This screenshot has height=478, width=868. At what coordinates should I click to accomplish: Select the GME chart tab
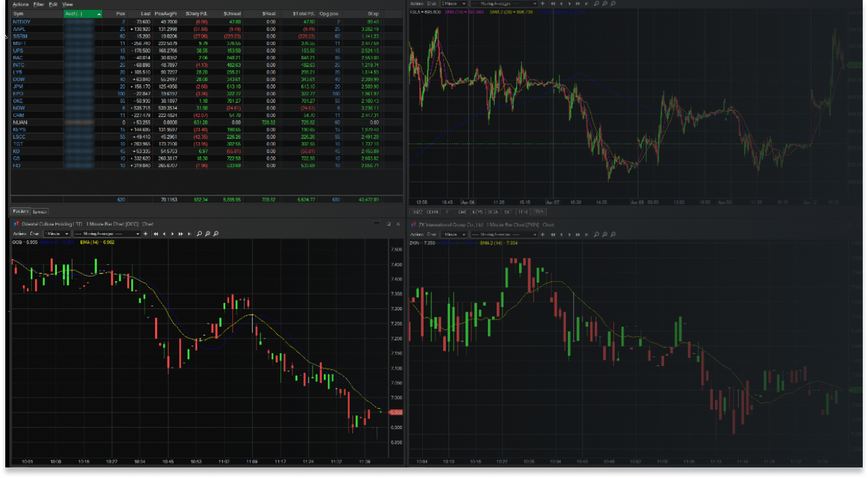463,212
